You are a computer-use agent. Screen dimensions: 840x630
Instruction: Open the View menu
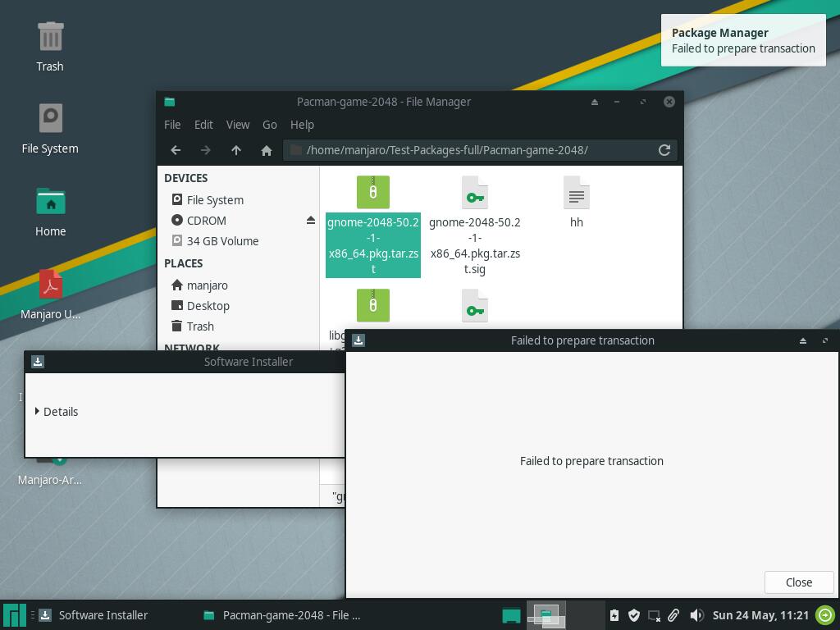(x=238, y=125)
